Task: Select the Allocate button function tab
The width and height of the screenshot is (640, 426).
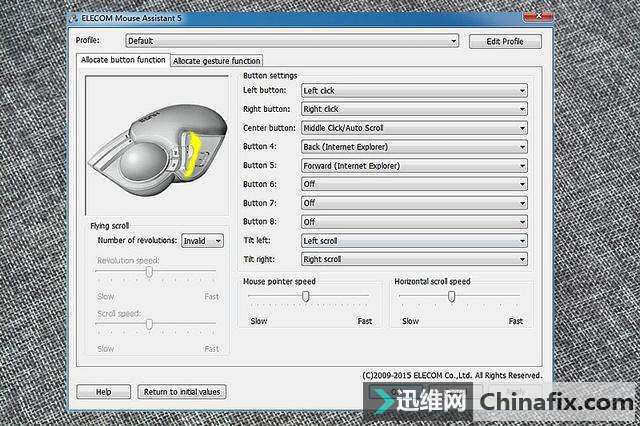Action: 123,60
